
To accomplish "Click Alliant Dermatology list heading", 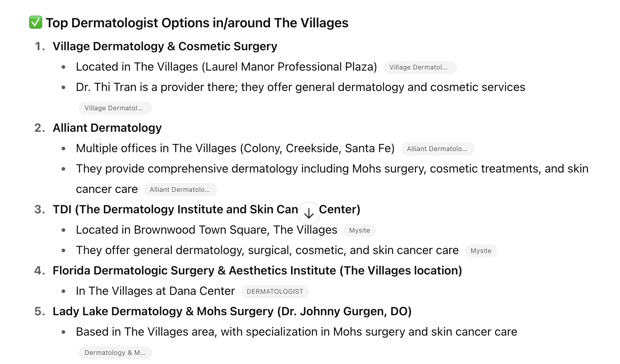I will point(107,128).
